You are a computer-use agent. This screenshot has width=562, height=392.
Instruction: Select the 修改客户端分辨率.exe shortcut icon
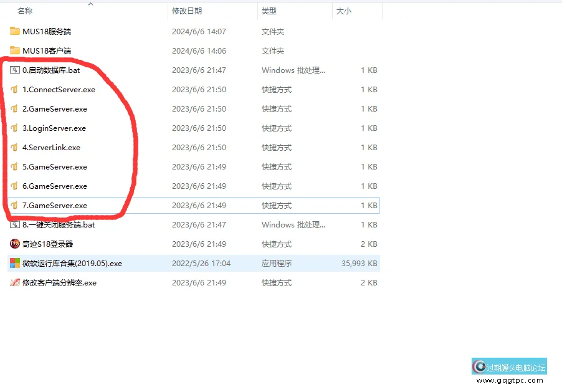click(14, 282)
